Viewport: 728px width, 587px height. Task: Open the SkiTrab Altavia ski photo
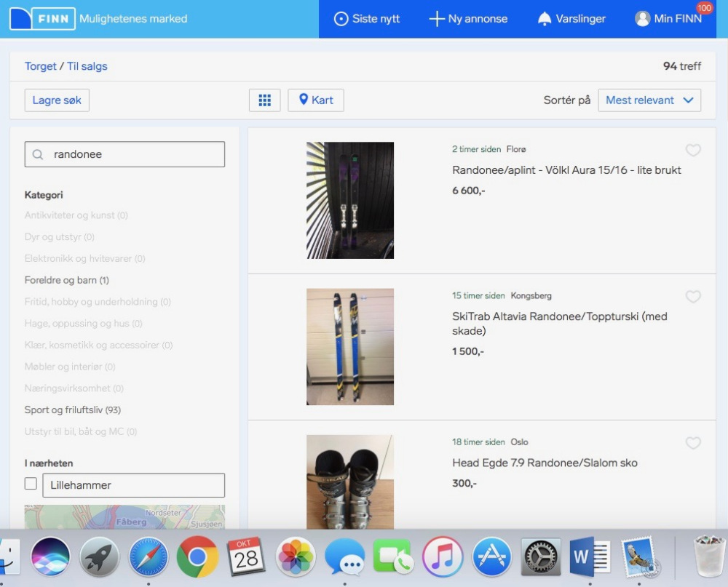[350, 347]
